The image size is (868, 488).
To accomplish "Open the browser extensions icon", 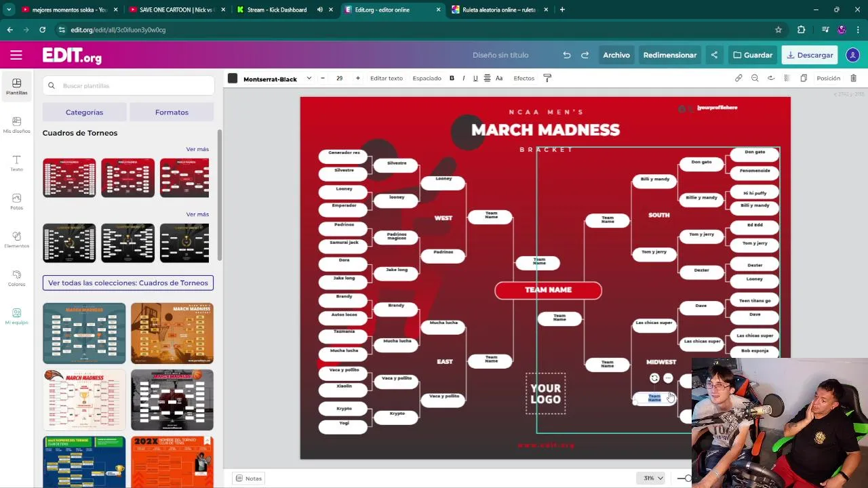I will pyautogui.click(x=802, y=30).
